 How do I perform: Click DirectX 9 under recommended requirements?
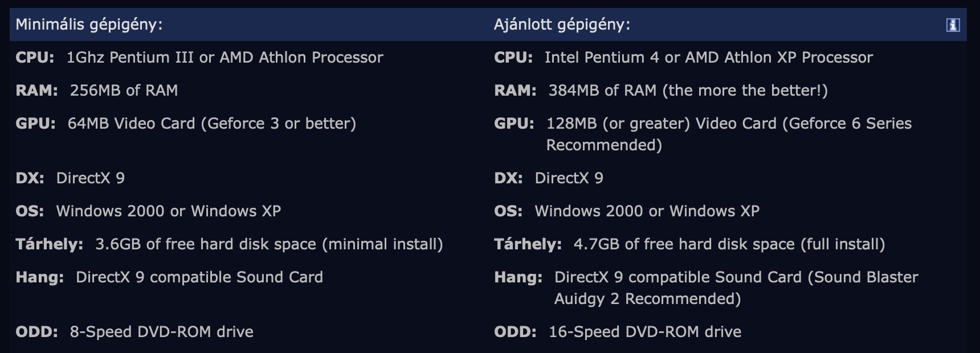pyautogui.click(x=569, y=178)
